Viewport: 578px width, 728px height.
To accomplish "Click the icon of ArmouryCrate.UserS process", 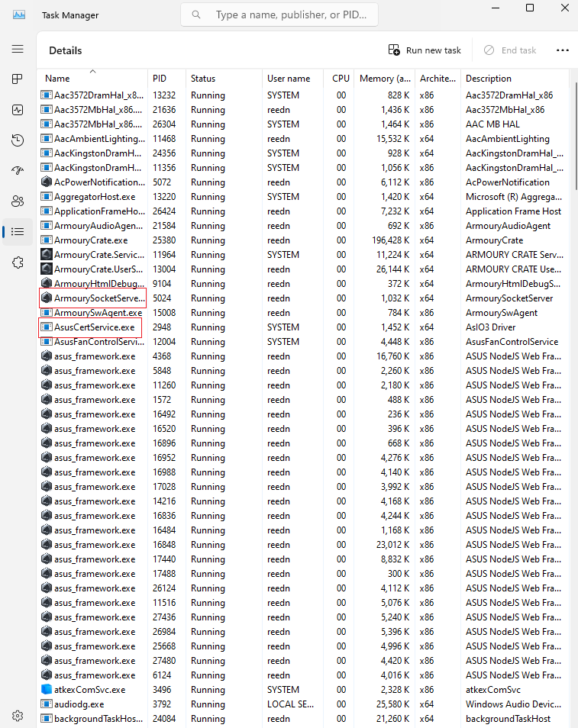I will coord(46,269).
